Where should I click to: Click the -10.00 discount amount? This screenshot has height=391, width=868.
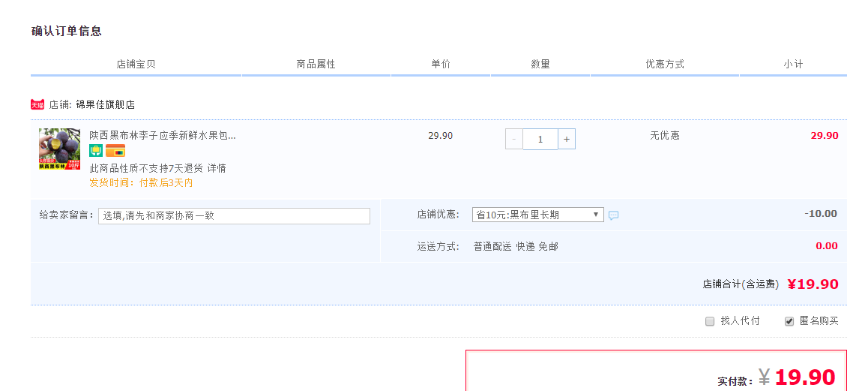point(821,214)
